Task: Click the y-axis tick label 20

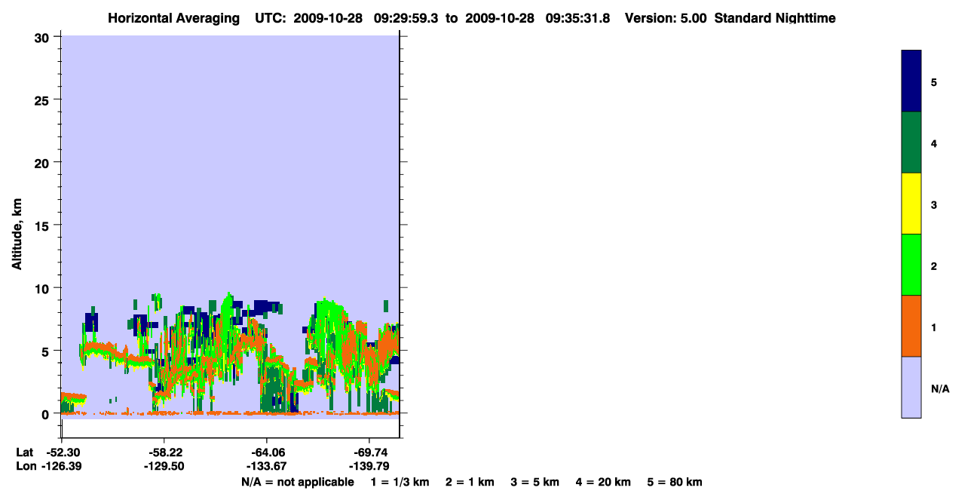Action: (44, 162)
